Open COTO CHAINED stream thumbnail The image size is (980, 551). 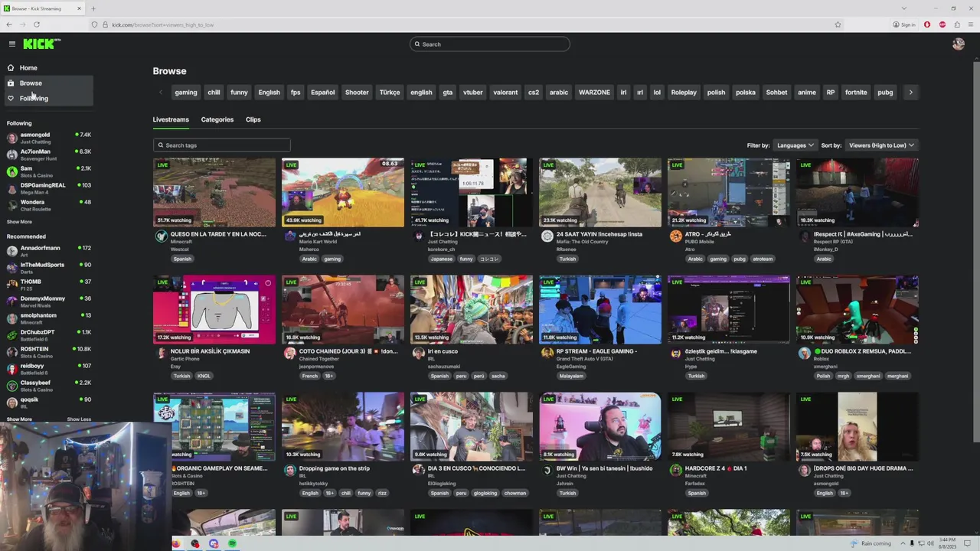(x=342, y=309)
